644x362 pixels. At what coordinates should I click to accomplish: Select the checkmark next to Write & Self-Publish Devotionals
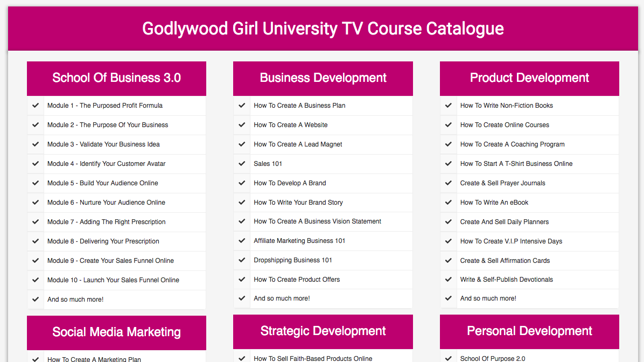pyautogui.click(x=448, y=280)
